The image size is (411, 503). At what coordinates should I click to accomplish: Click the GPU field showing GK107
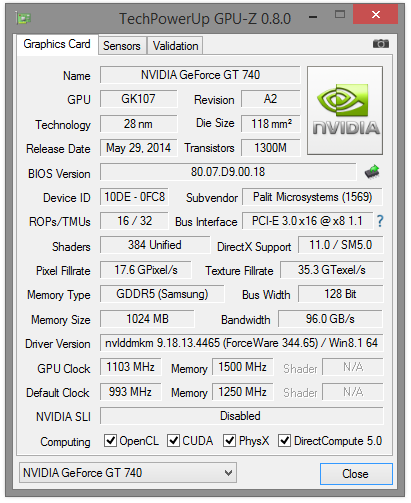click(138, 99)
